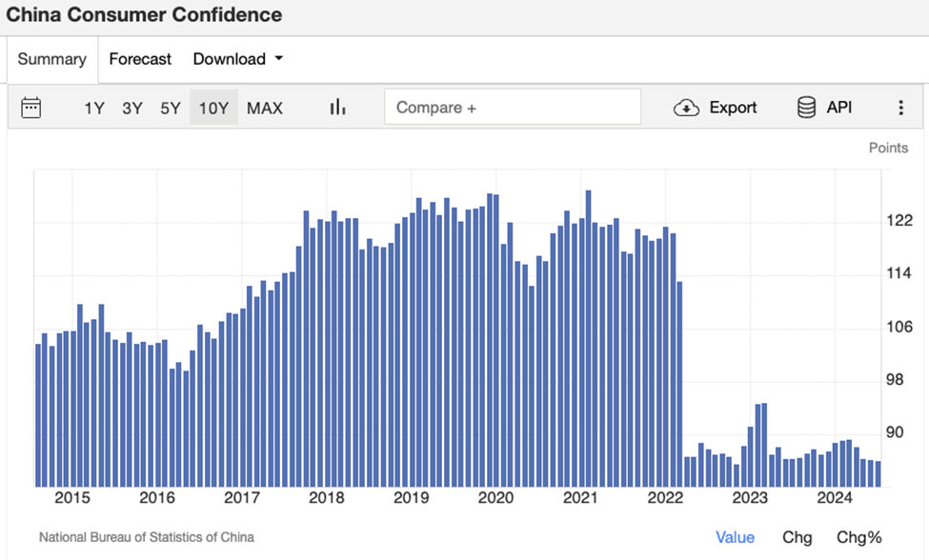
Task: Click the Export button label
Action: [733, 108]
